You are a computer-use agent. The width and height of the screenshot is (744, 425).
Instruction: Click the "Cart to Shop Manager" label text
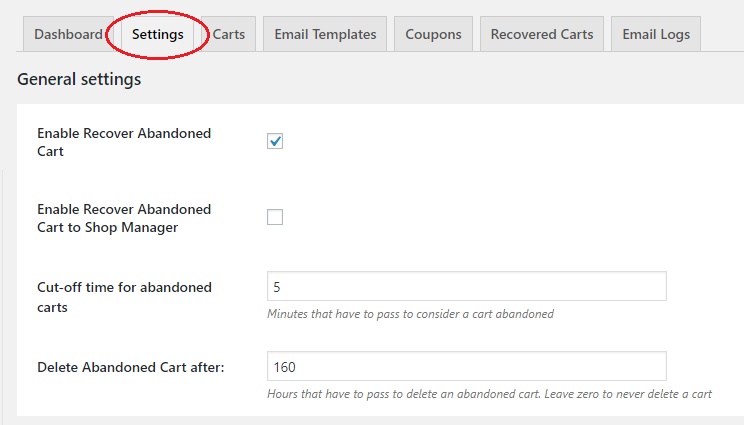click(x=107, y=228)
